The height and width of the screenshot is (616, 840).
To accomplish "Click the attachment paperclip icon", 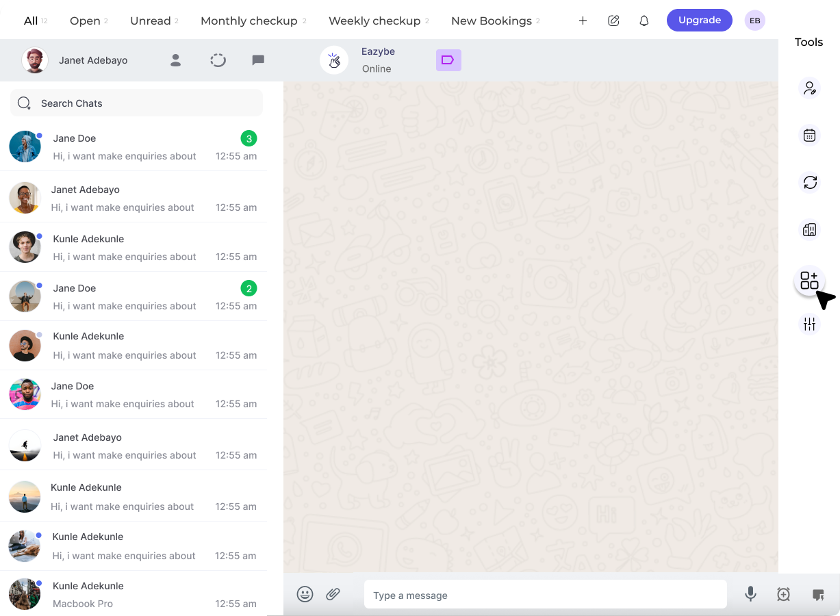I will click(333, 594).
